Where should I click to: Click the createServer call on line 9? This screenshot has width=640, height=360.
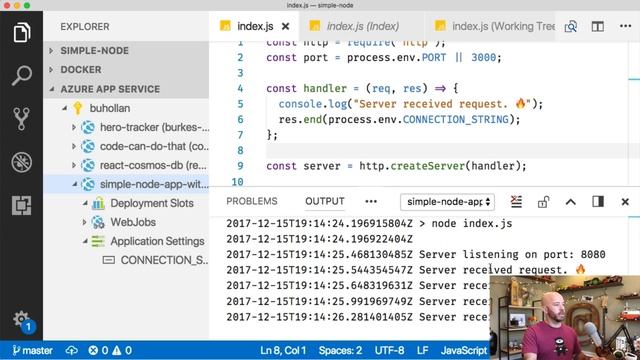(x=427, y=166)
